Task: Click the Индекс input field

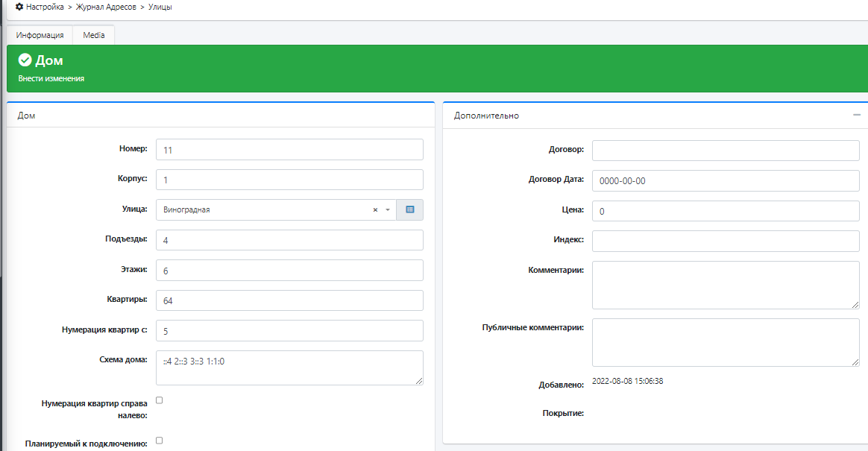Action: point(726,241)
